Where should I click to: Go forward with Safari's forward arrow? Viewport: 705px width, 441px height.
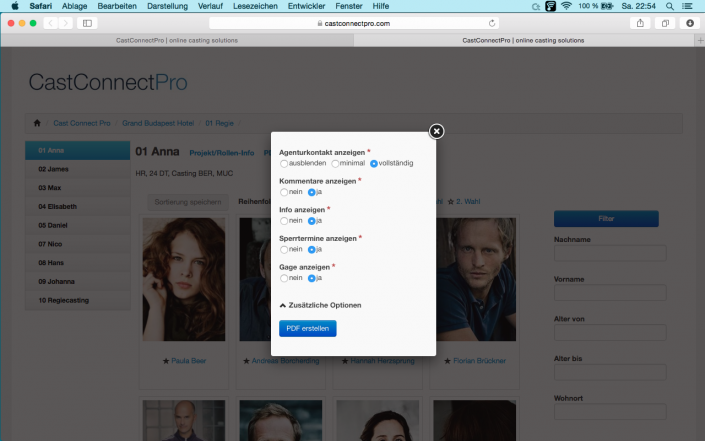[66, 23]
